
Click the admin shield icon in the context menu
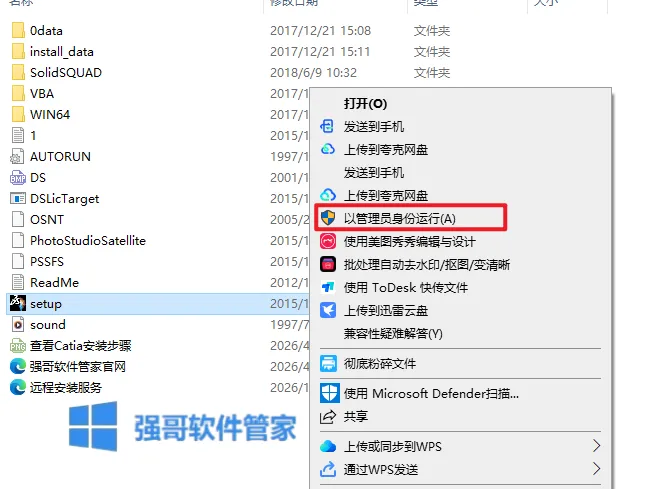click(328, 217)
